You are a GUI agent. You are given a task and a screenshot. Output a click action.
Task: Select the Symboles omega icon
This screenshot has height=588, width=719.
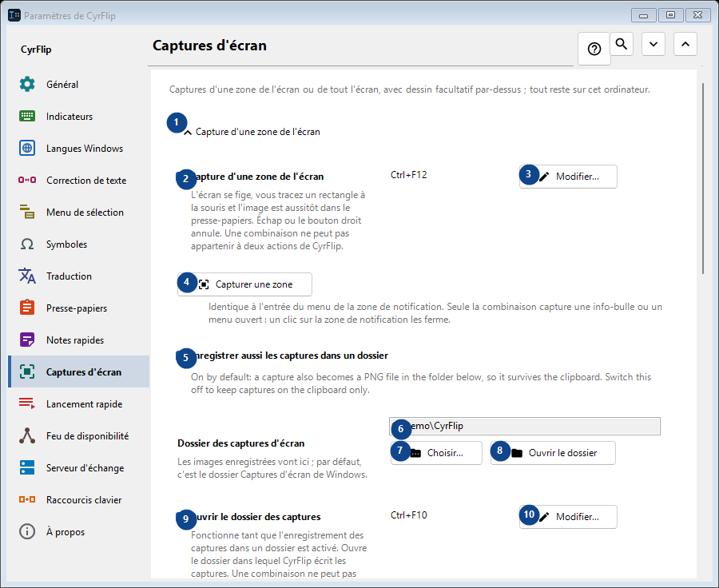pos(27,244)
